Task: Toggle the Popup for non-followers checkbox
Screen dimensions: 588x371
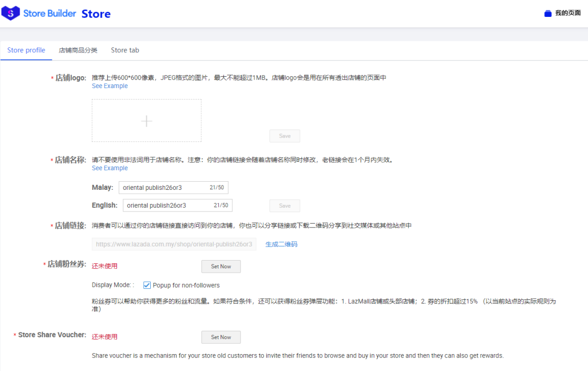Action: tap(146, 285)
